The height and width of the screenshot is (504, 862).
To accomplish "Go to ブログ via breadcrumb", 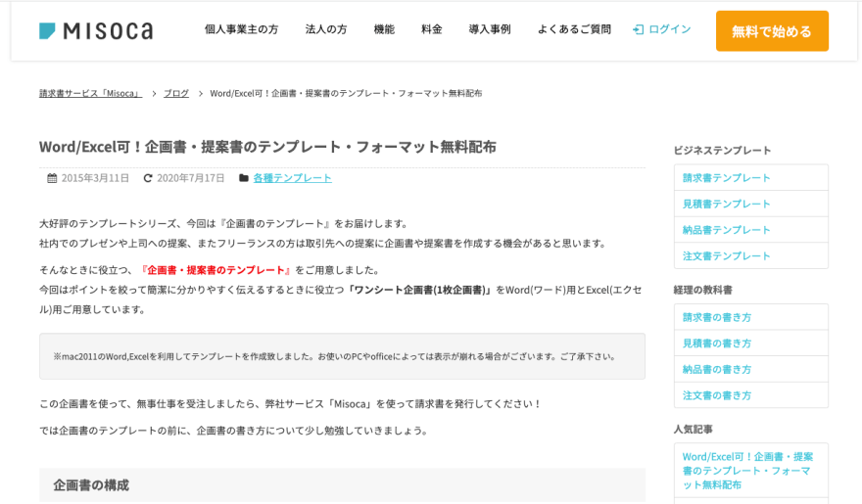I will tap(176, 93).
